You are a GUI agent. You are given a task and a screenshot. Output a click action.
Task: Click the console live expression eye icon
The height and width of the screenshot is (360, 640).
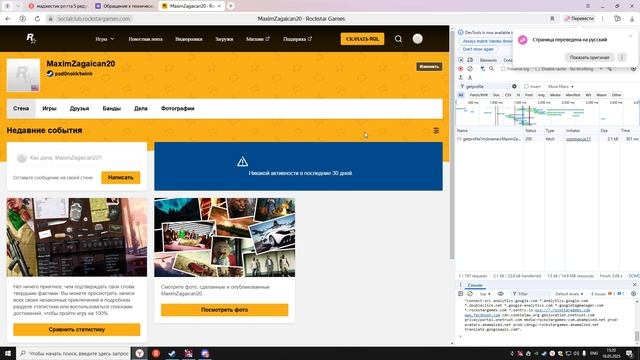click(x=501, y=294)
